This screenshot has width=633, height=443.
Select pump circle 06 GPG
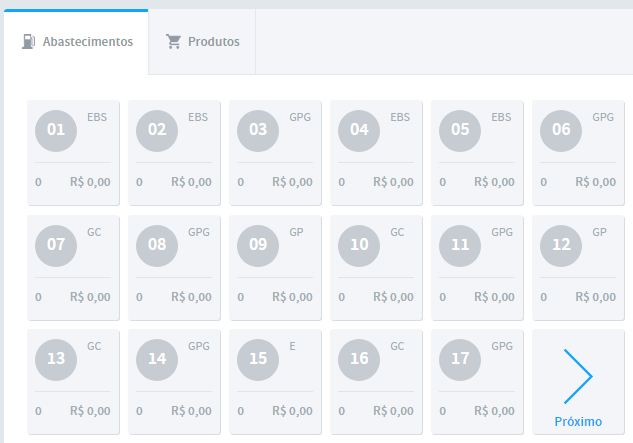[x=561, y=131]
